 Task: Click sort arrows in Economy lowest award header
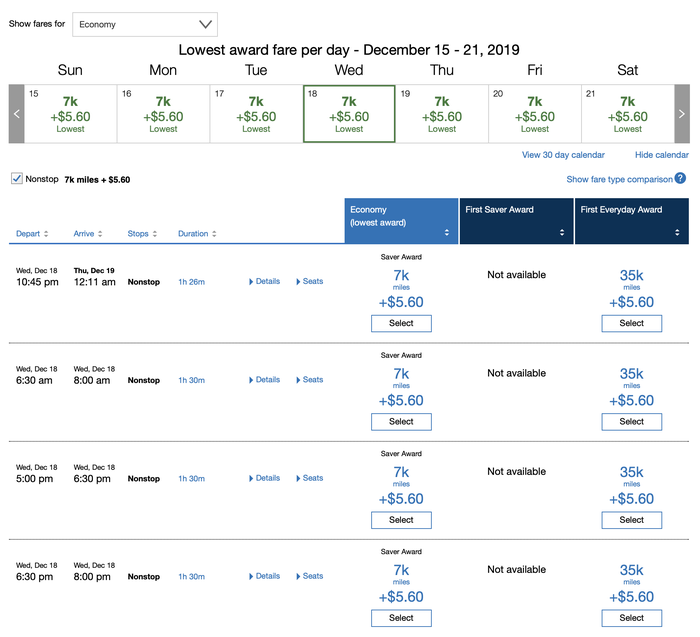click(447, 233)
